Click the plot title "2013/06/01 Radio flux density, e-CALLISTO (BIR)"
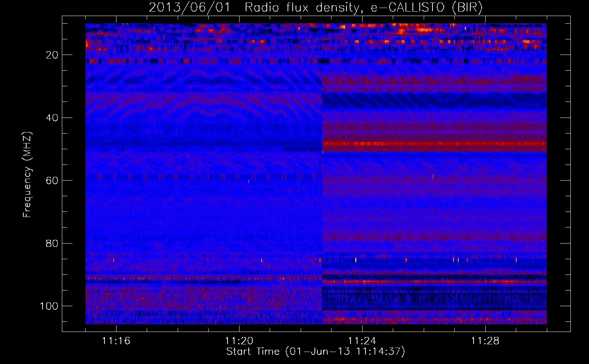This screenshot has width=589, height=364. click(x=316, y=7)
